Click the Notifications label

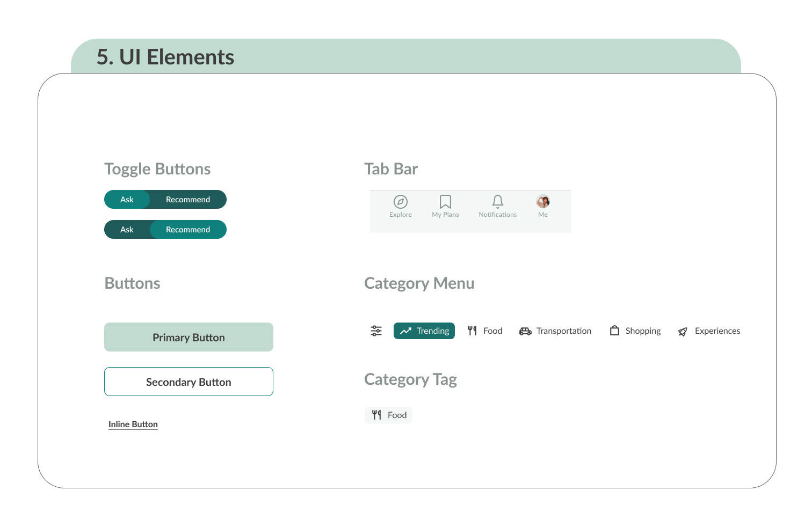498,215
